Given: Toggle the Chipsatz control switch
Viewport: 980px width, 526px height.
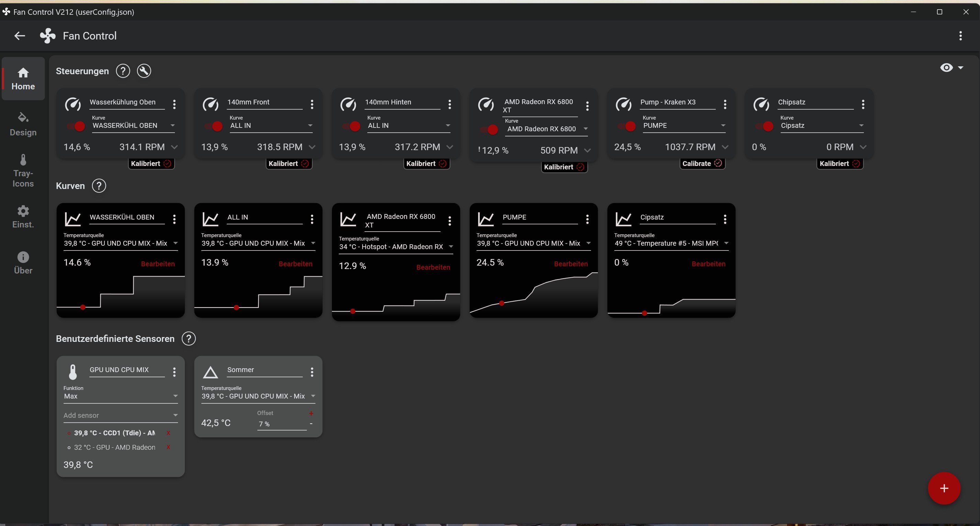Looking at the screenshot, I should 764,126.
